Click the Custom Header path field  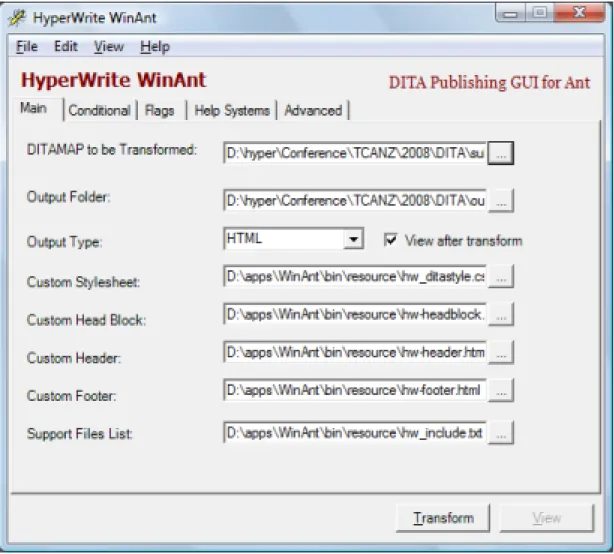(355, 353)
